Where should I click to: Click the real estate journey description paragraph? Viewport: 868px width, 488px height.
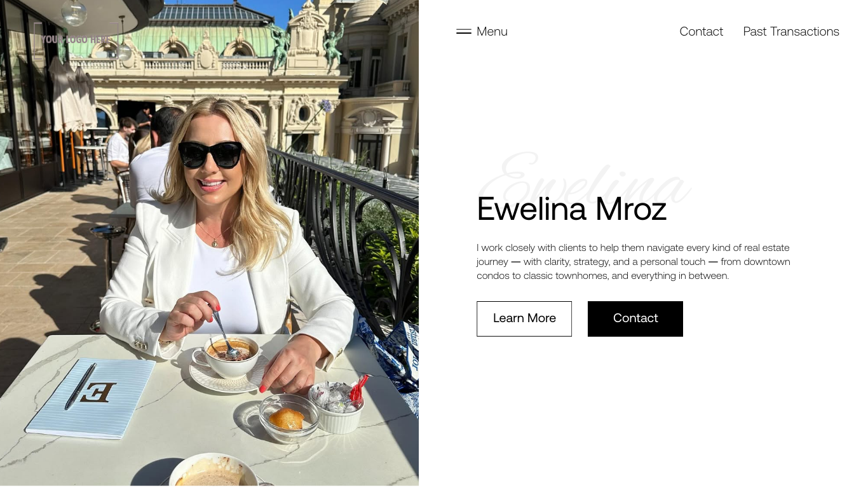[634, 262]
